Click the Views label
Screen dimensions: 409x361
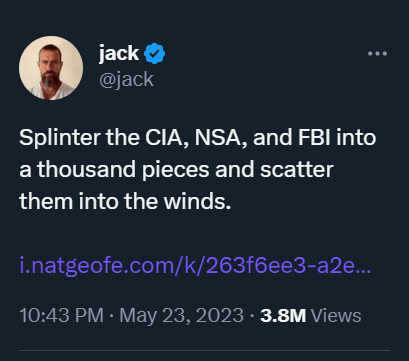click(x=336, y=315)
